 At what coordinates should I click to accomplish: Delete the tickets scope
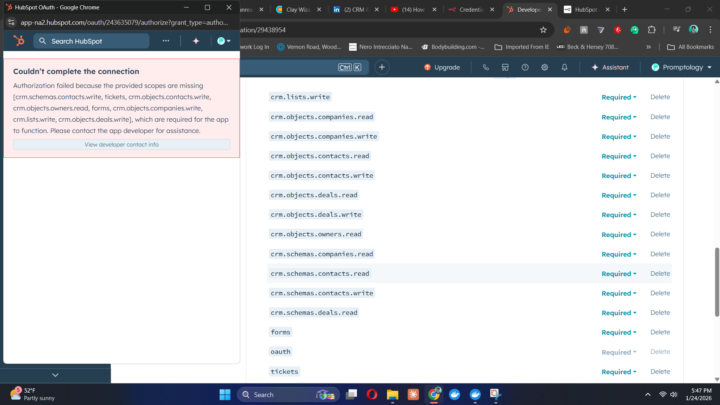pyautogui.click(x=660, y=371)
